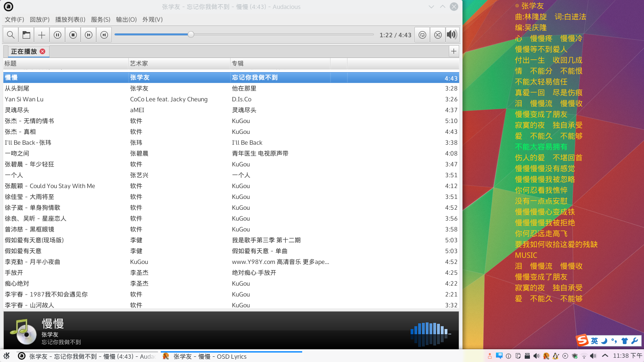Screen dimensions: 644x362
Task: Expand hidden system tray icons
Action: pyautogui.click(x=605, y=356)
